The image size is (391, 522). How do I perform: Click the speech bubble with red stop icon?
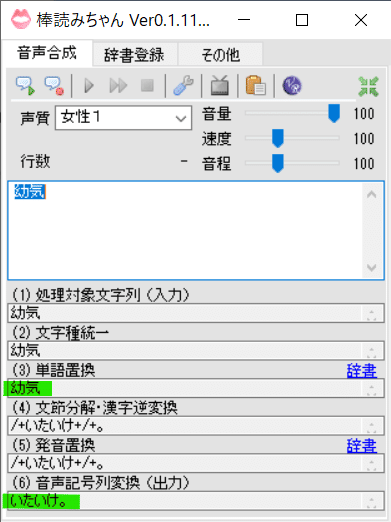pos(54,86)
